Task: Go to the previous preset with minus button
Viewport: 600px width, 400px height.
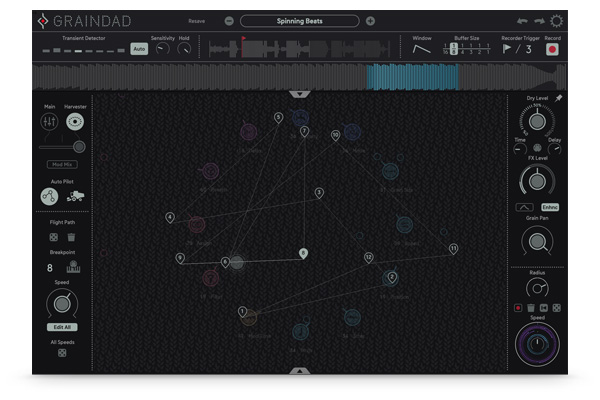Action: [229, 21]
